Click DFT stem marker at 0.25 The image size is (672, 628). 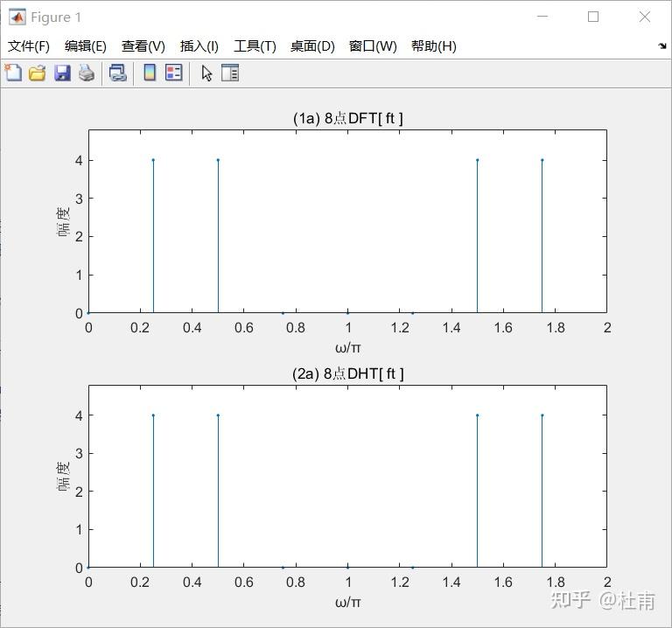(153, 160)
